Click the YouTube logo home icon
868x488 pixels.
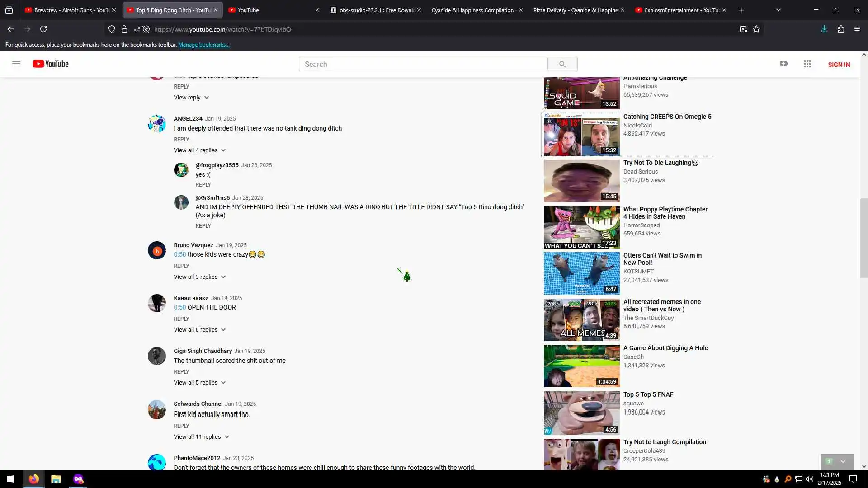click(51, 64)
